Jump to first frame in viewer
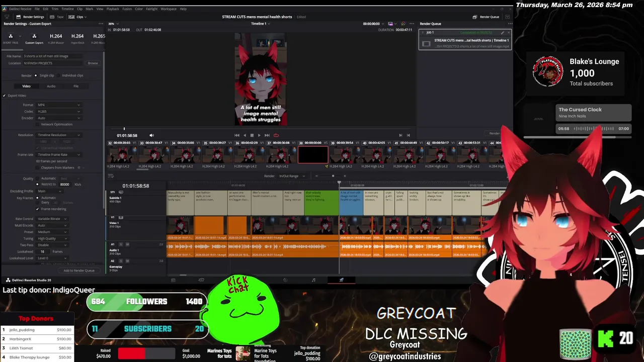The width and height of the screenshot is (644, 362). click(x=237, y=135)
